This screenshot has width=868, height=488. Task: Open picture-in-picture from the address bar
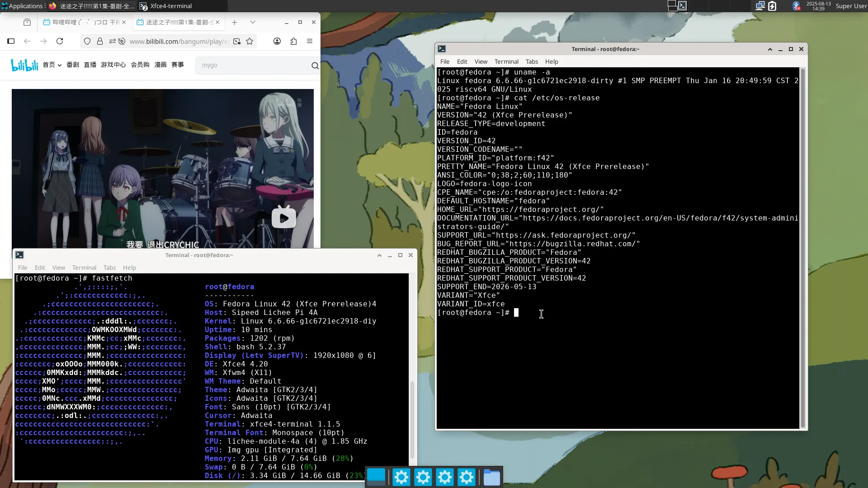236,41
